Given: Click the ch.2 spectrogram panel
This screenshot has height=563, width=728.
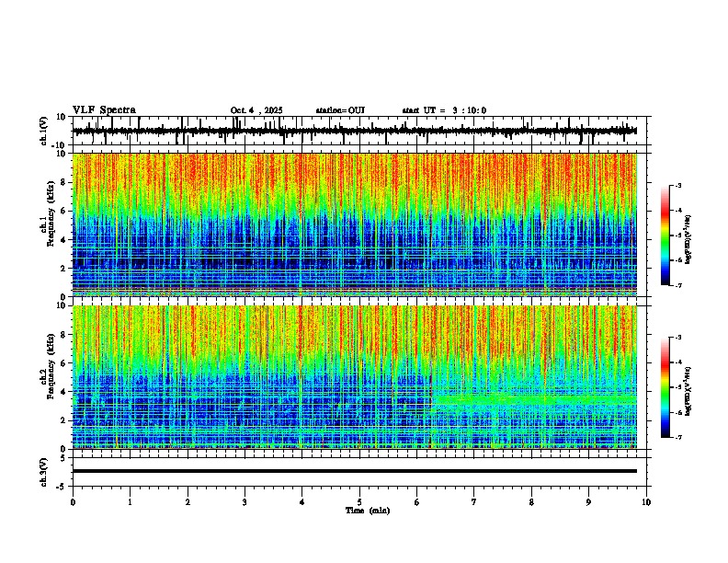Looking at the screenshot, I should [355, 377].
